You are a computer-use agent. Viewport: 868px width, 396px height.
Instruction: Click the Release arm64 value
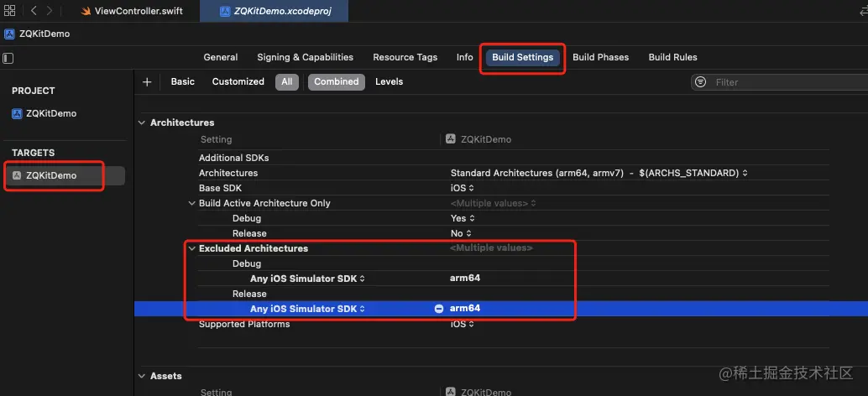[x=465, y=308]
